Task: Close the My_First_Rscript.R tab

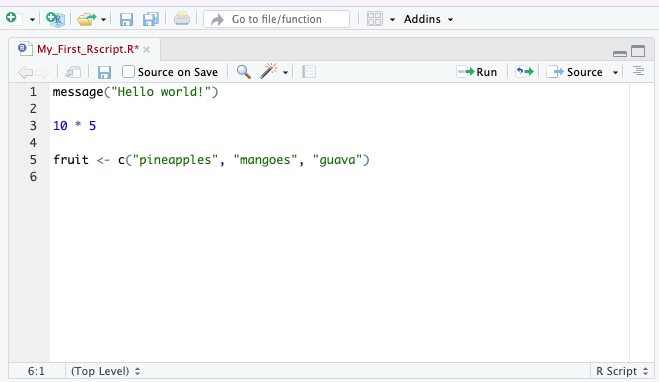Action: (147, 50)
